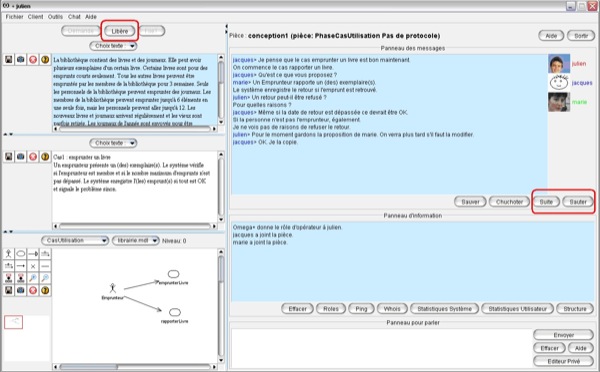Open the Chat menu in menu bar

(x=74, y=17)
